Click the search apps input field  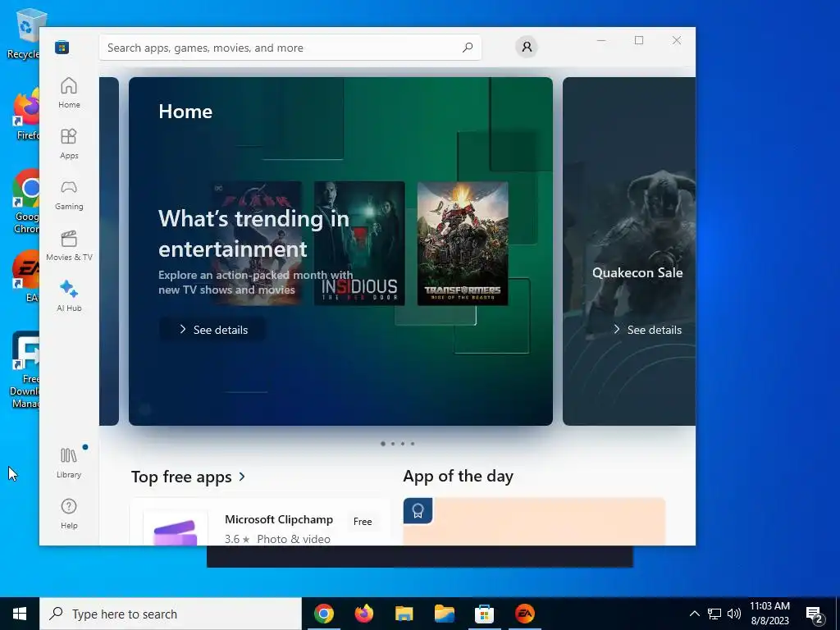[290, 47]
